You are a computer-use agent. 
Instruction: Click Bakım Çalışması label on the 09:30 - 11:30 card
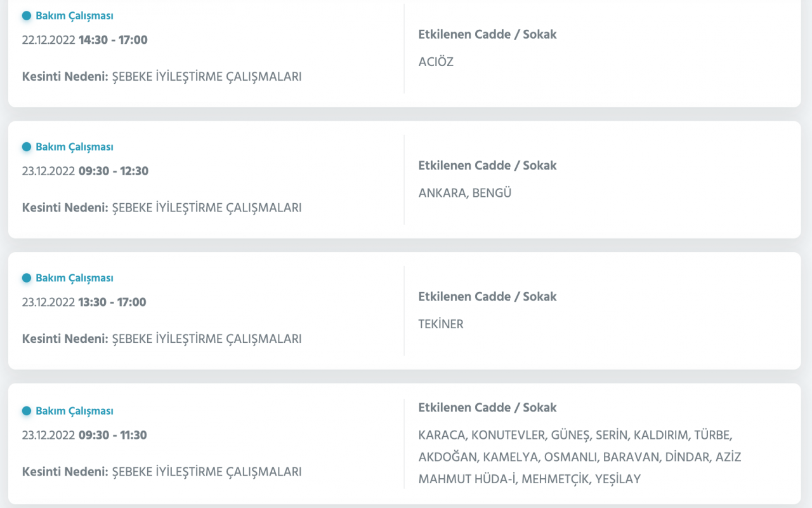coord(74,411)
